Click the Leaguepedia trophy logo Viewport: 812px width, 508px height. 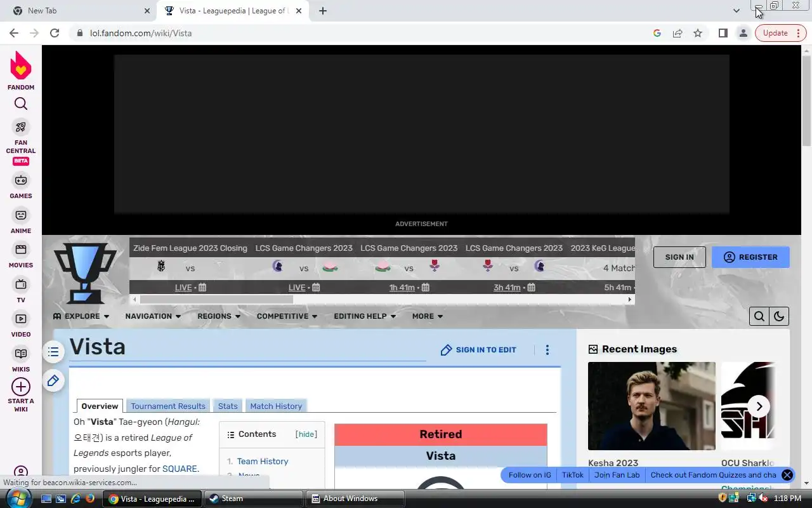click(85, 272)
